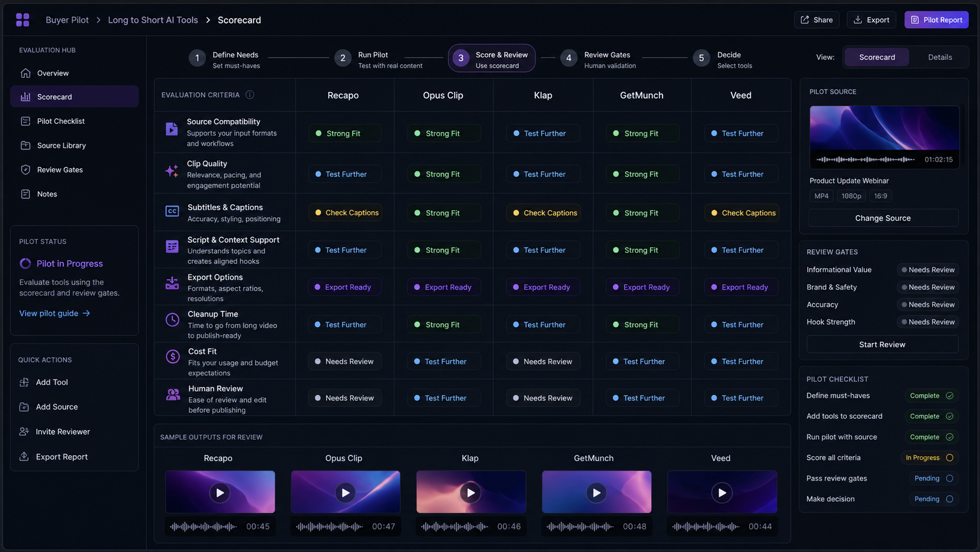
Task: Click Needs Review for Hook Strength gate
Action: coord(928,322)
